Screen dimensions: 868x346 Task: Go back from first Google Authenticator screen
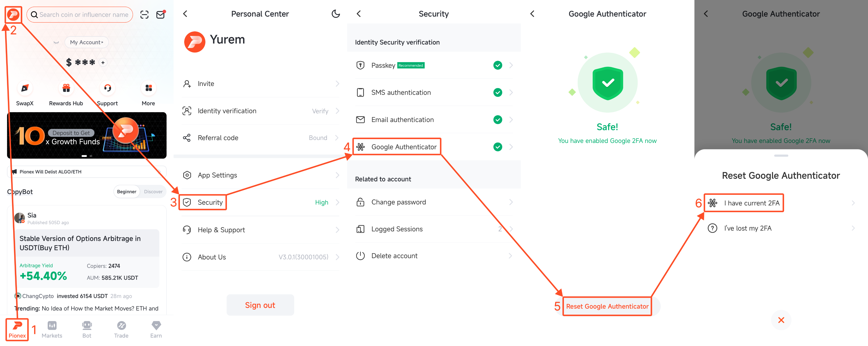coord(532,14)
